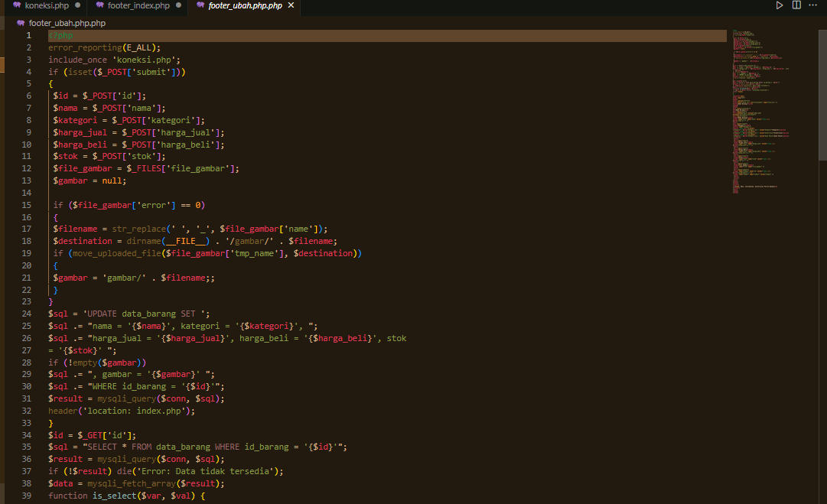Run the file with the play icon
Viewport: 827px width, 504px height.
[x=780, y=5]
